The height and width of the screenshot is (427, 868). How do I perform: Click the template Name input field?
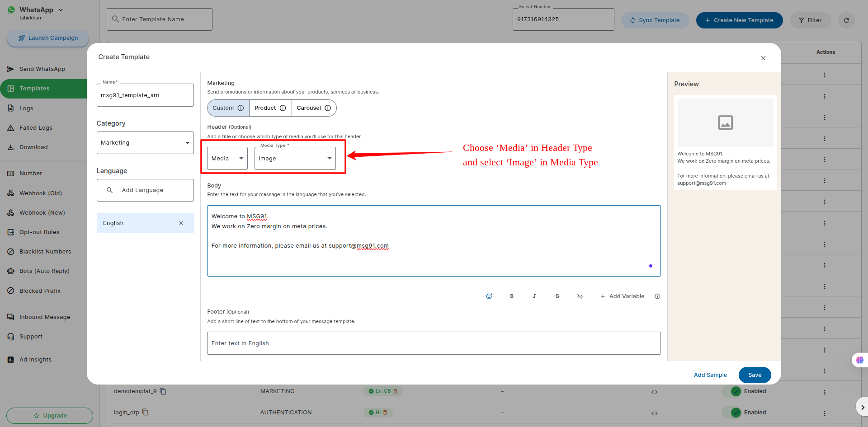(145, 95)
